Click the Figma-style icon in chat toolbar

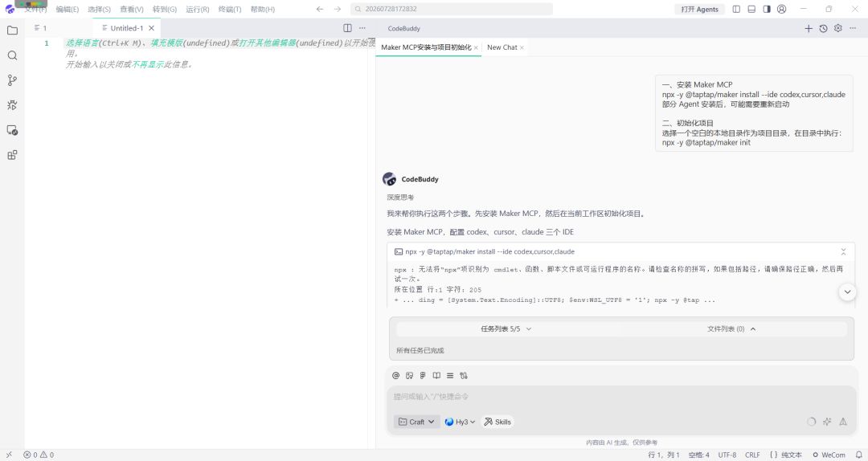(423, 375)
